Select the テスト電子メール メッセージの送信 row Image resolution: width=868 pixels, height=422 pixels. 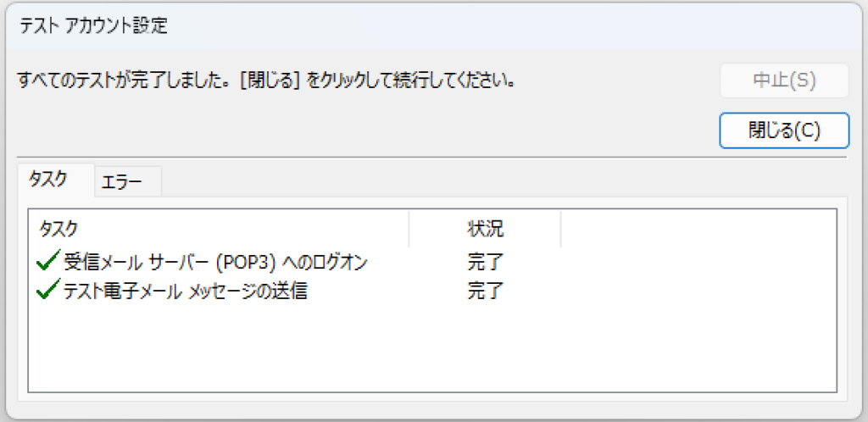[185, 293]
